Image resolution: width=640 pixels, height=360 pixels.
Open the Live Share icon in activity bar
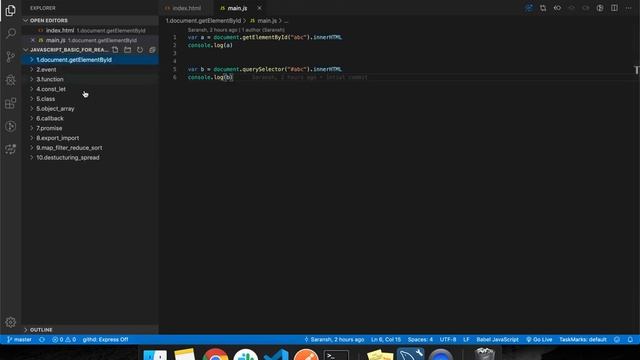pos(11,149)
